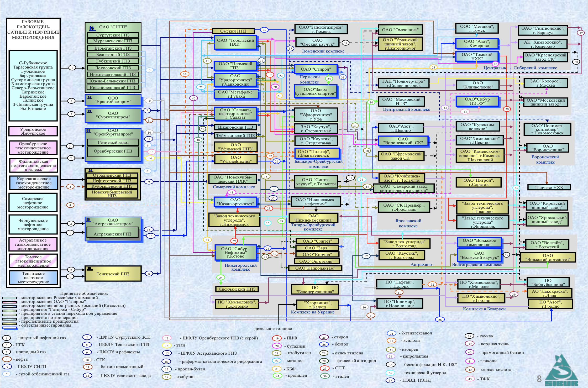Click the ОАО "Уралоргсинтез" г.Чайковский box
588x388 pixels.
(235, 80)
